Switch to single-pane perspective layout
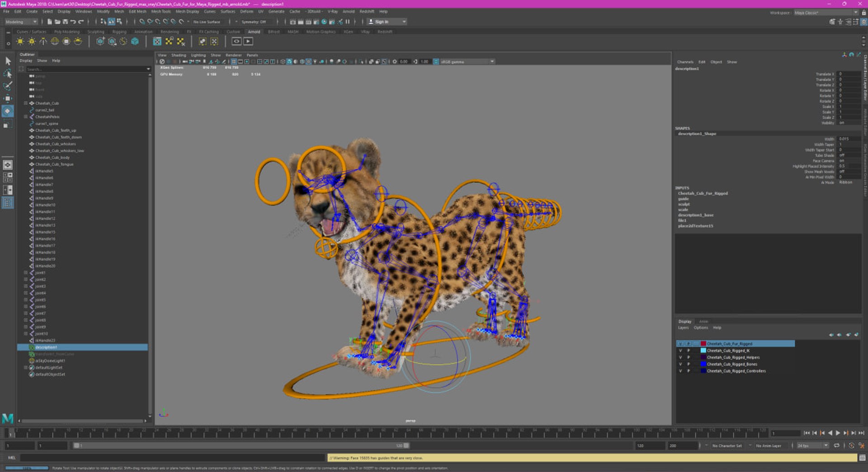This screenshot has width=868, height=472. (8, 165)
